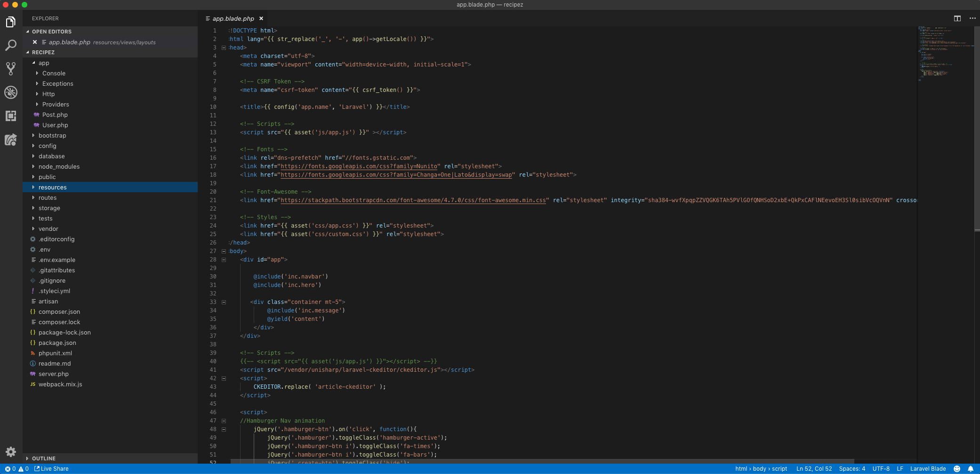Open the Nunito Google Fonts link on line 17

pyautogui.click(x=360, y=166)
